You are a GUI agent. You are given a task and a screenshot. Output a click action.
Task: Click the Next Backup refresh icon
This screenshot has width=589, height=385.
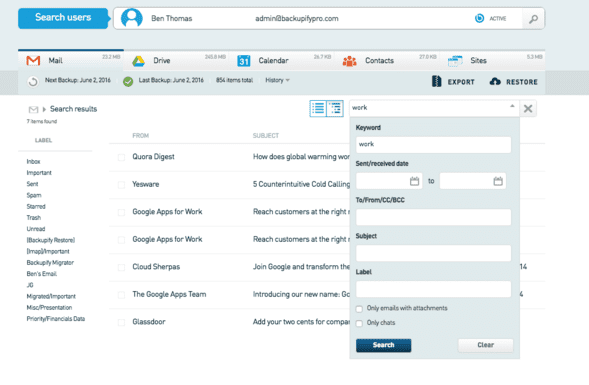click(x=33, y=82)
